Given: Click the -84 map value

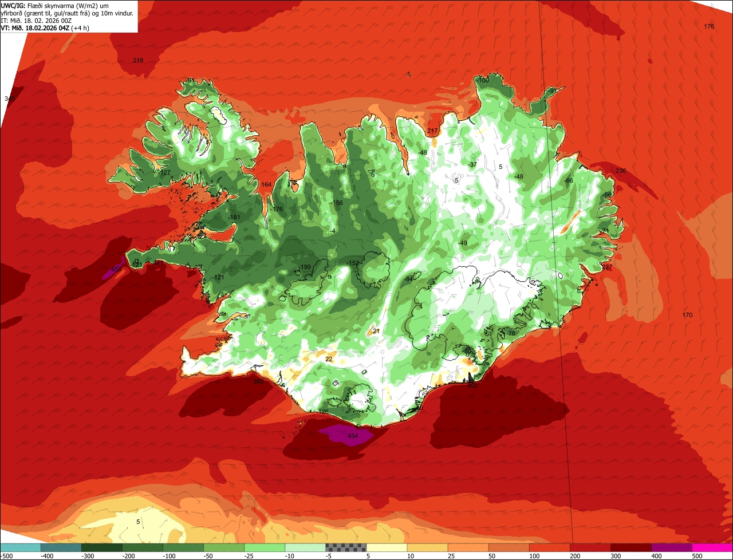Looking at the screenshot, I should [408, 279].
